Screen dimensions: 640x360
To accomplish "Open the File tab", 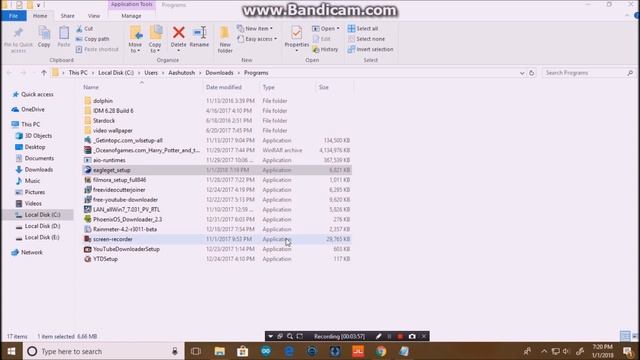I will 13,16.
